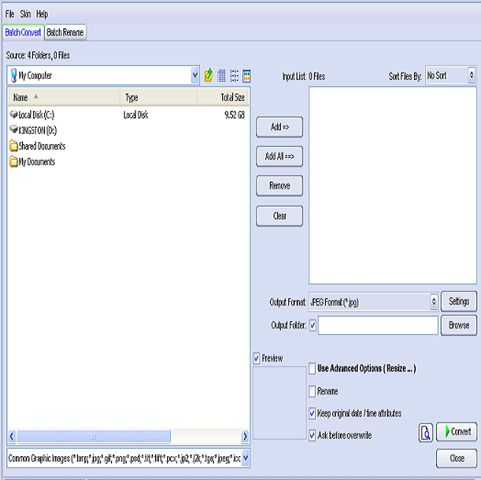Click the Output Folder text field
This screenshot has width=481, height=480.
click(378, 325)
